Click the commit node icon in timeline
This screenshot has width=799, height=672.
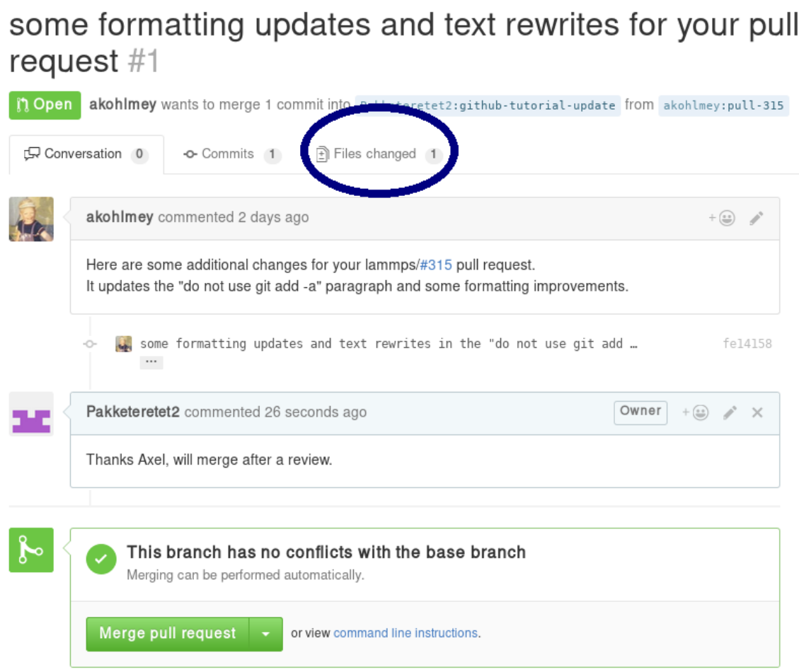tap(90, 344)
